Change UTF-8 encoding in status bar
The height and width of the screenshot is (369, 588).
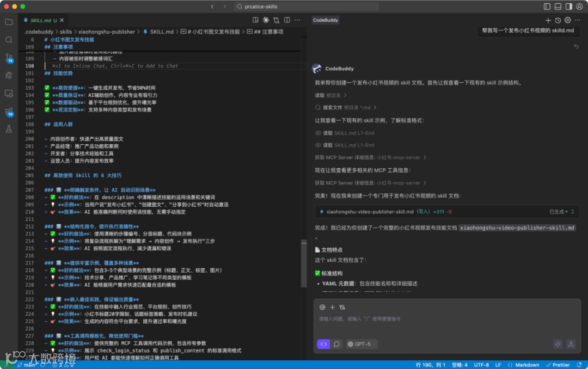[481, 365]
